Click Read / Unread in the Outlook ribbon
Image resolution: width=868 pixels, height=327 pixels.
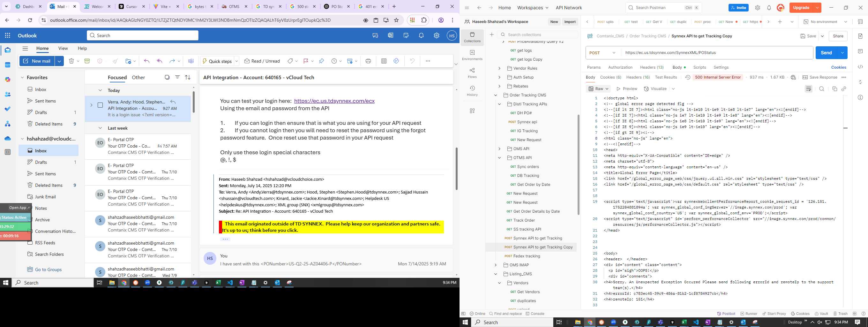tap(262, 61)
